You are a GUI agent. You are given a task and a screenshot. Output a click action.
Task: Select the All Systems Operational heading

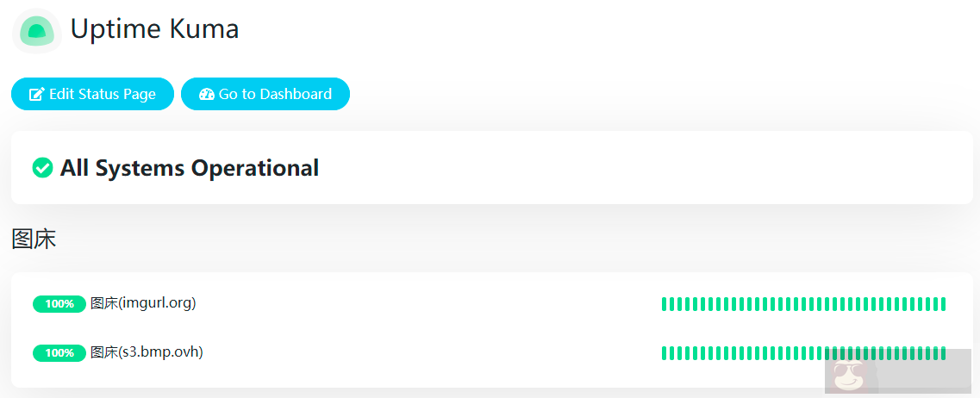tap(190, 168)
